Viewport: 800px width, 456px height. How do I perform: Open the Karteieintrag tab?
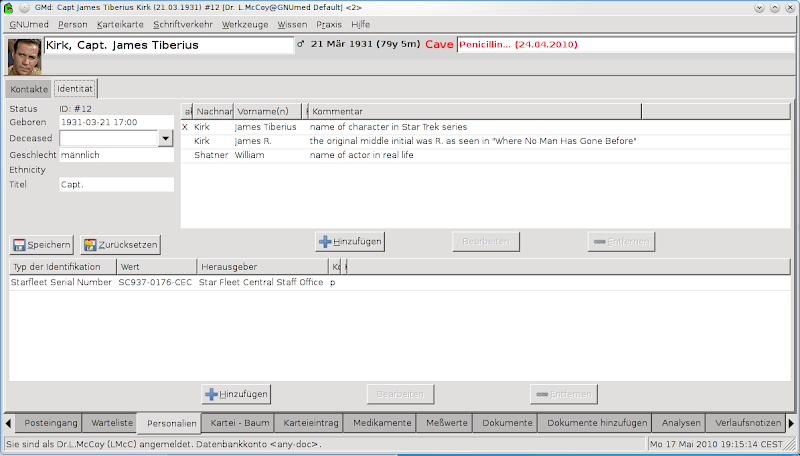click(311, 423)
